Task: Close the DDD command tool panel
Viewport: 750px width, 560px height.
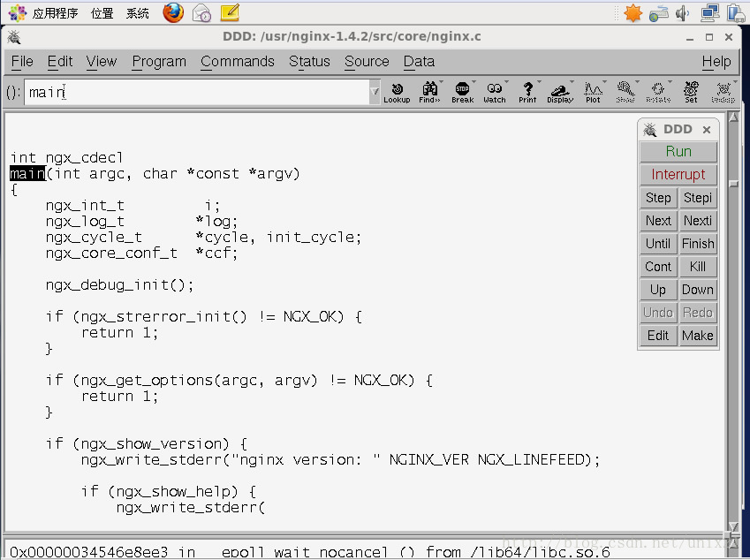Action: (707, 130)
